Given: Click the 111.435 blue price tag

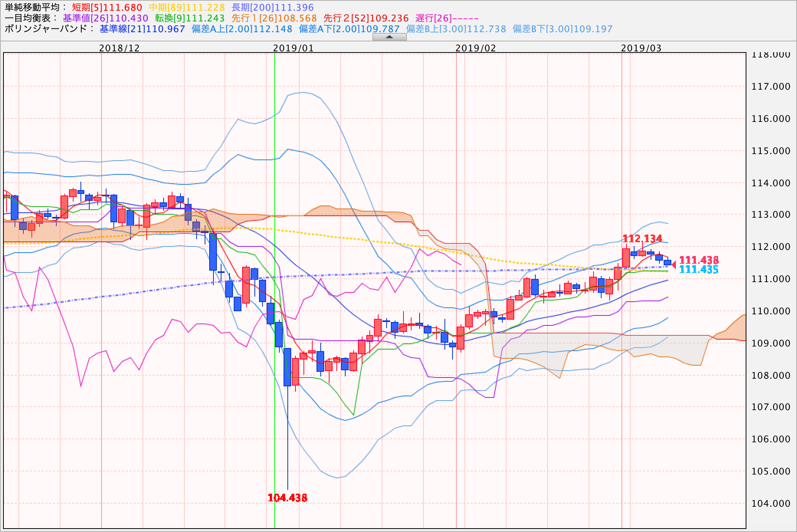Looking at the screenshot, I should click(699, 269).
